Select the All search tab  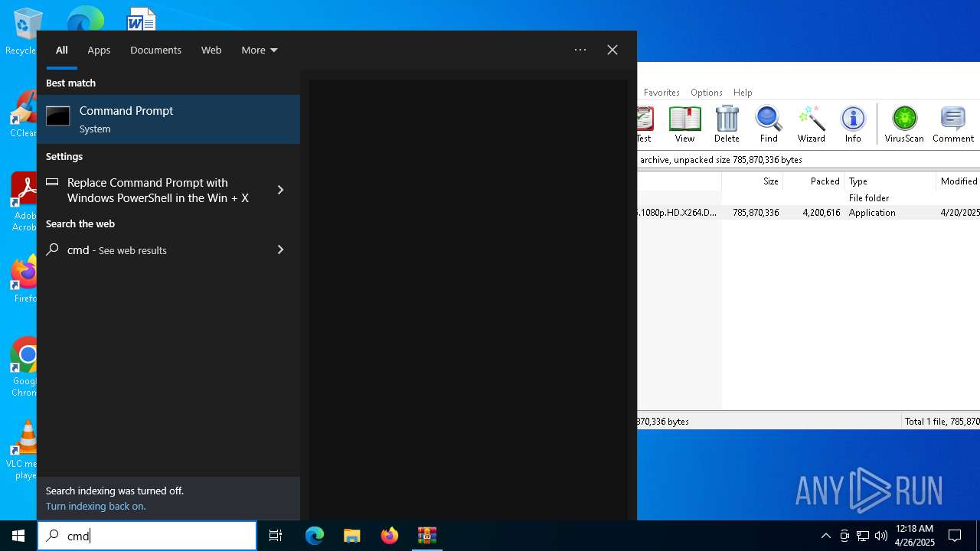point(62,50)
